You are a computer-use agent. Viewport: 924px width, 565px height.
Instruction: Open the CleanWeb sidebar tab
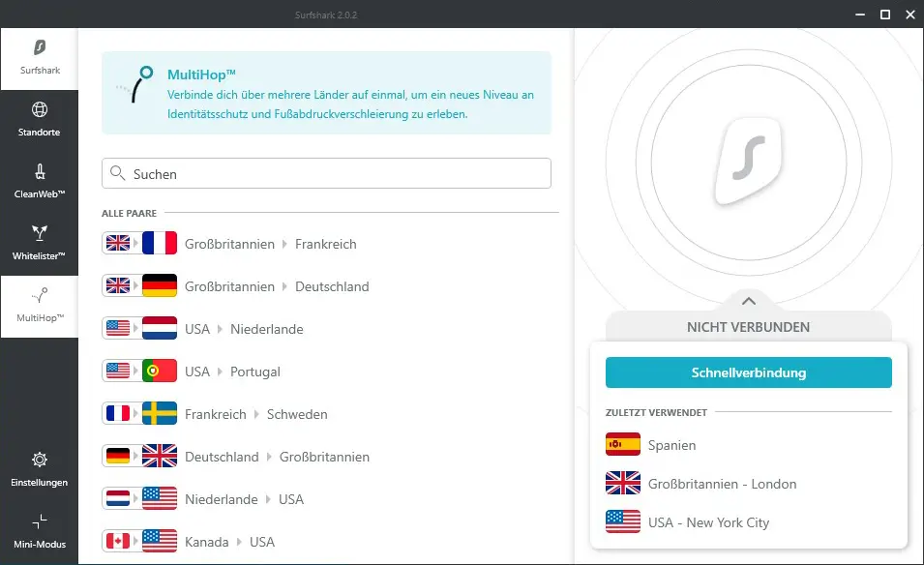40,182
